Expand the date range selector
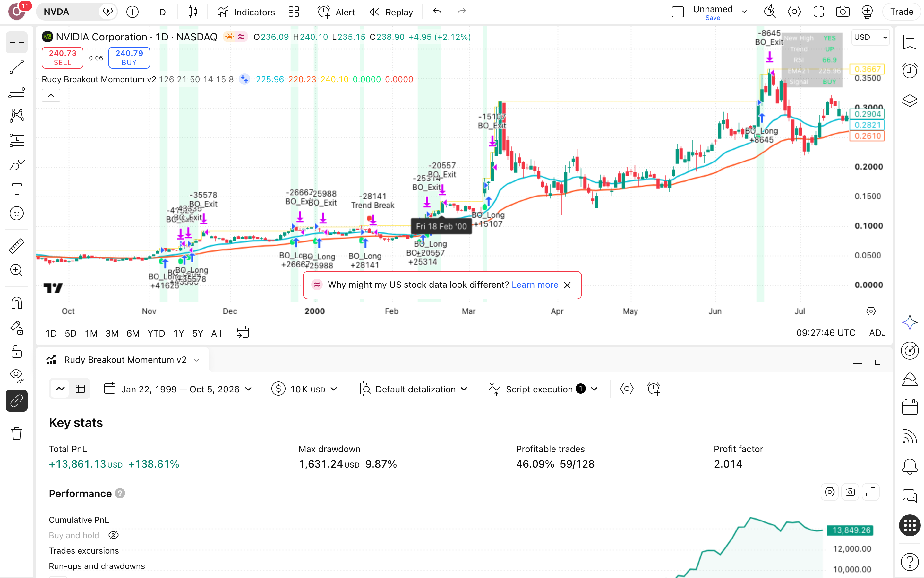 pos(178,389)
